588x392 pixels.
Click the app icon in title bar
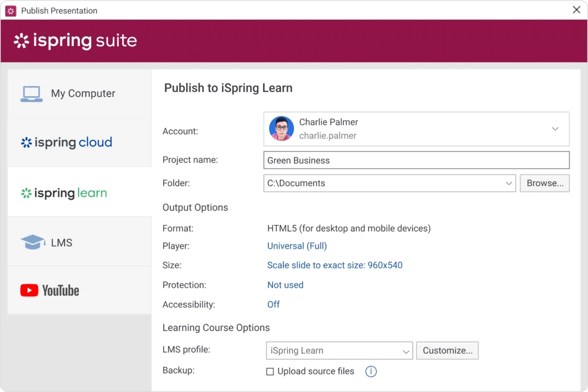pyautogui.click(x=11, y=11)
